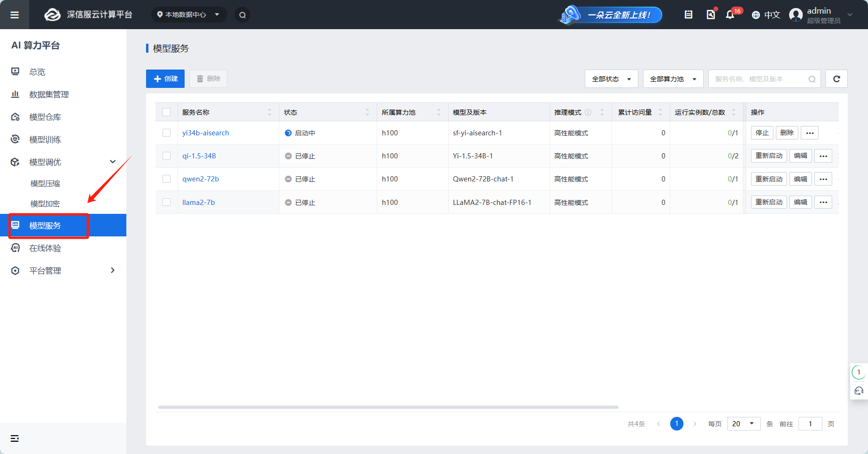Select all rows with the header checkbox
This screenshot has width=868, height=454.
(x=166, y=112)
